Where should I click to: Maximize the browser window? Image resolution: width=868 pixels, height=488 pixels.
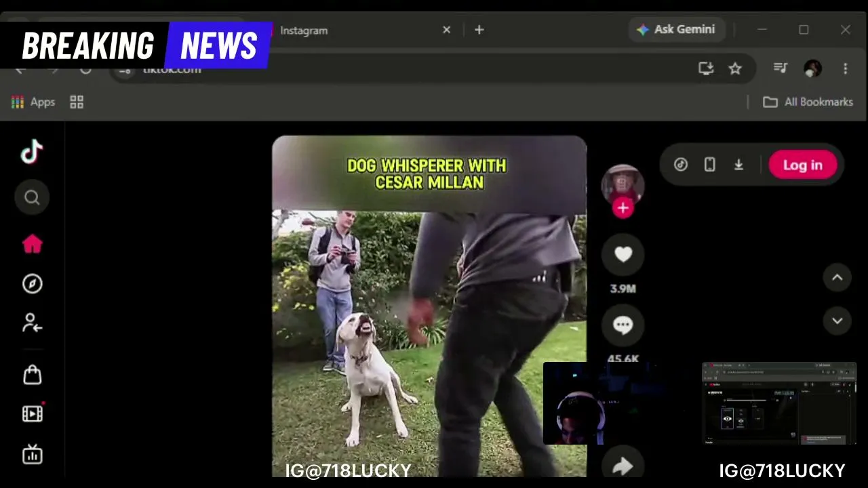coord(804,30)
